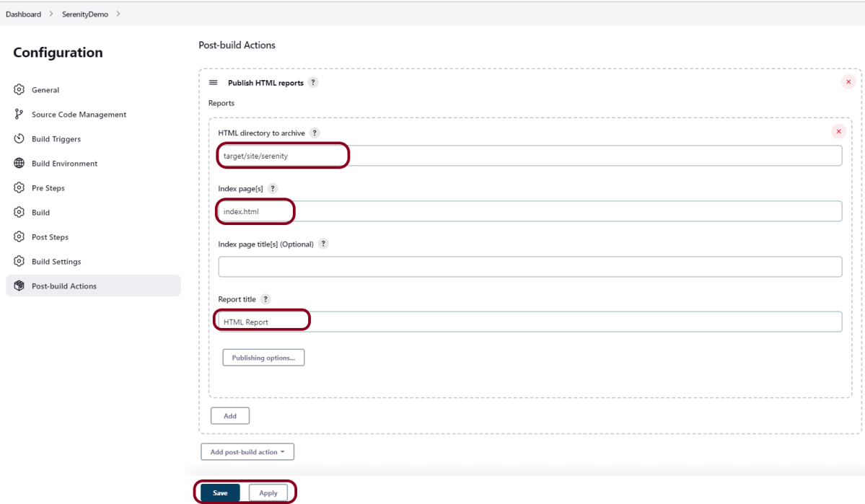
Task: Delete the inner report entry block
Action: [838, 131]
